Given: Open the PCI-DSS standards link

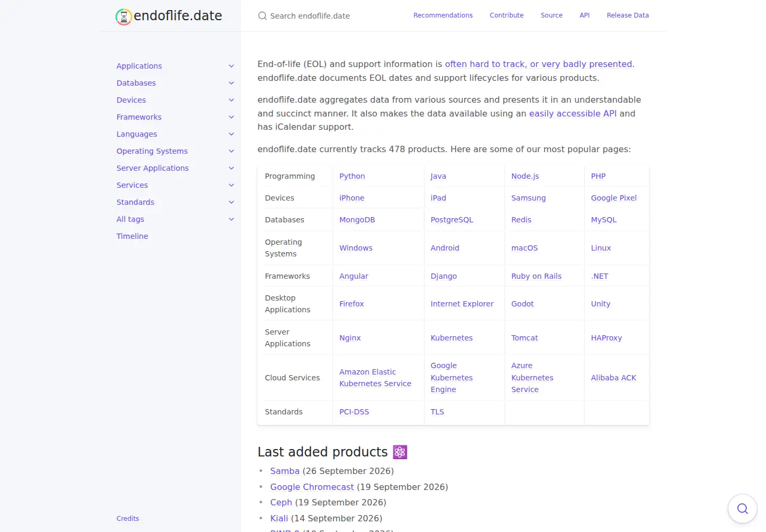Looking at the screenshot, I should pos(354,412).
